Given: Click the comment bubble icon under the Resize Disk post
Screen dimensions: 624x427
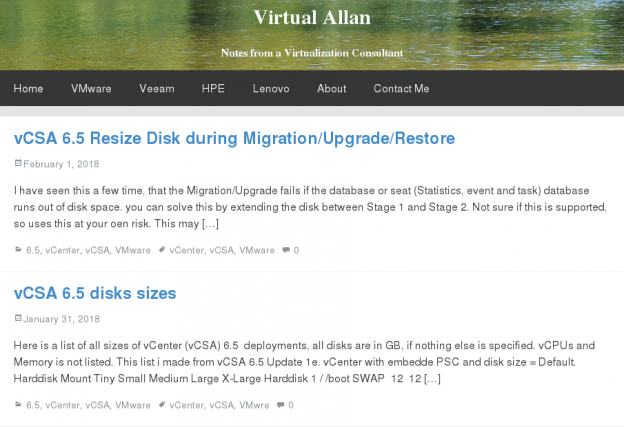Looking at the screenshot, I should (286, 250).
